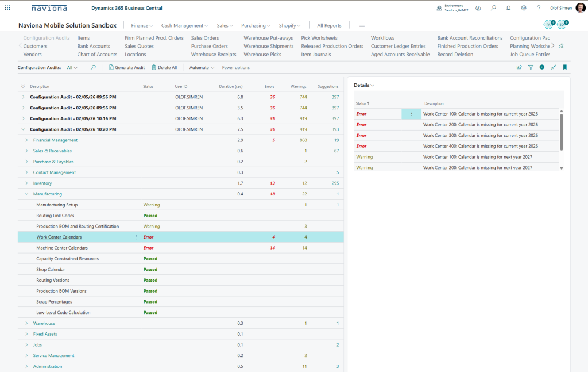588x372 pixels.
Task: Select the Machine Center Calendars row
Action: point(62,248)
